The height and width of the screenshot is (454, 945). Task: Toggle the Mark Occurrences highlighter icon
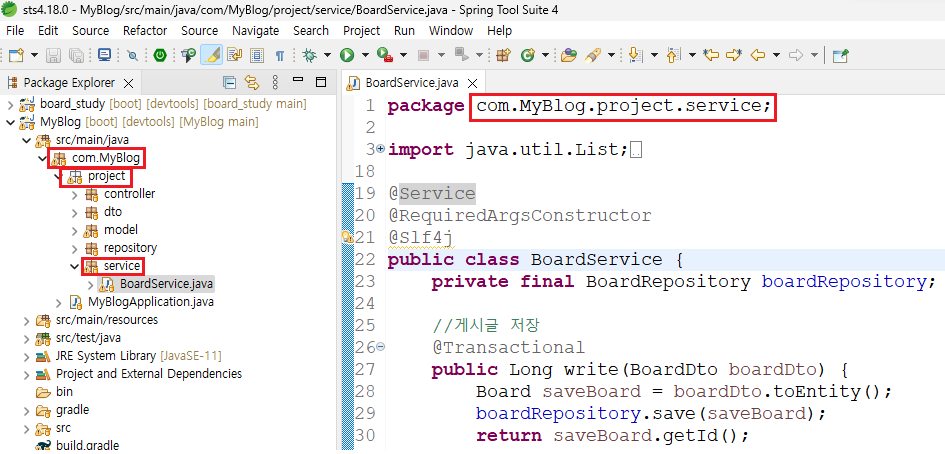[212, 55]
